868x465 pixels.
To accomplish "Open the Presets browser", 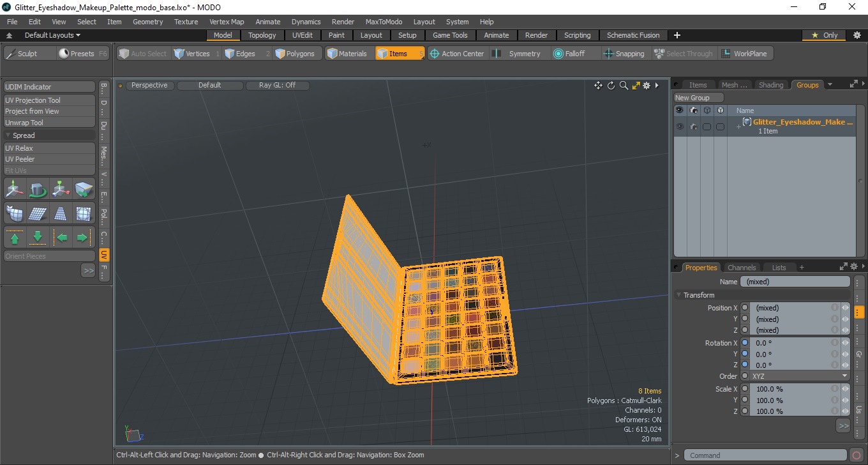I will click(x=84, y=54).
